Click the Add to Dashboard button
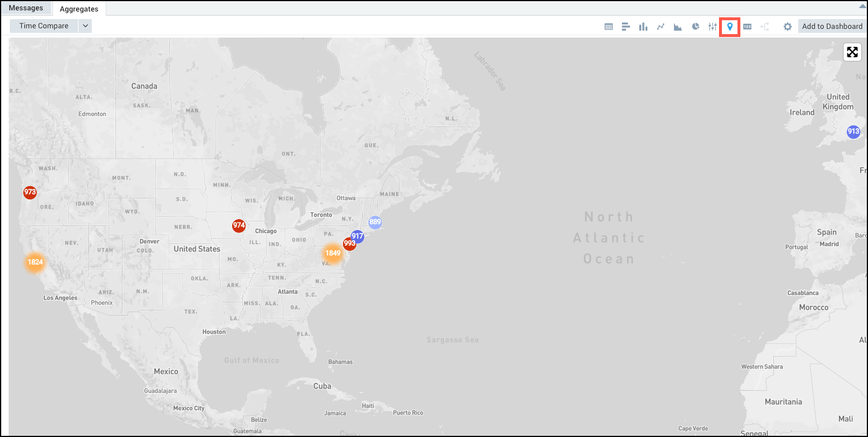Screen dimensions: 868x437 click(x=832, y=26)
